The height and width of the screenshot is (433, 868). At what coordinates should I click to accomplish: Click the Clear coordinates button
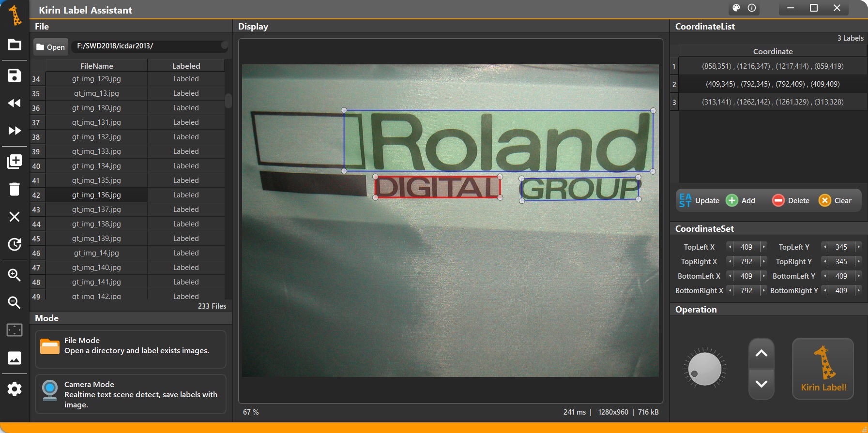tap(835, 200)
